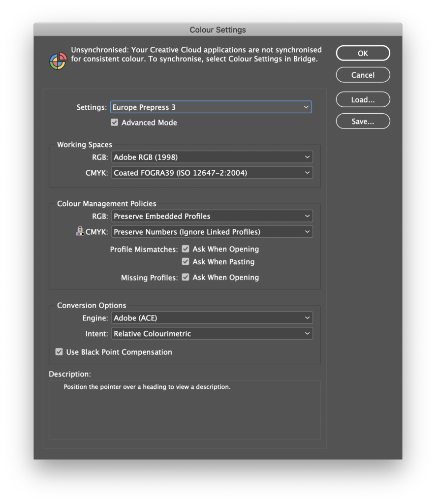Click the Conversion Options heading
This screenshot has height=504, width=436.
point(92,305)
